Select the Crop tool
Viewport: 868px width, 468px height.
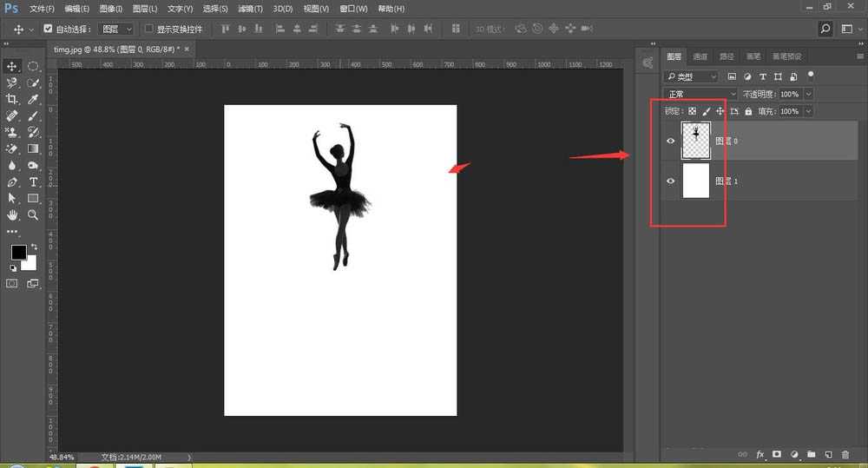12,99
